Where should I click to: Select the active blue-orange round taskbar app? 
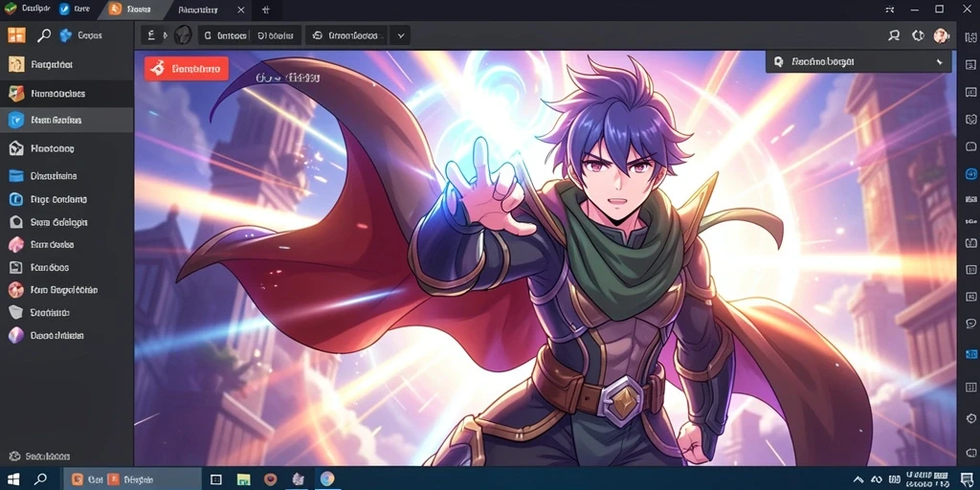coord(327,479)
